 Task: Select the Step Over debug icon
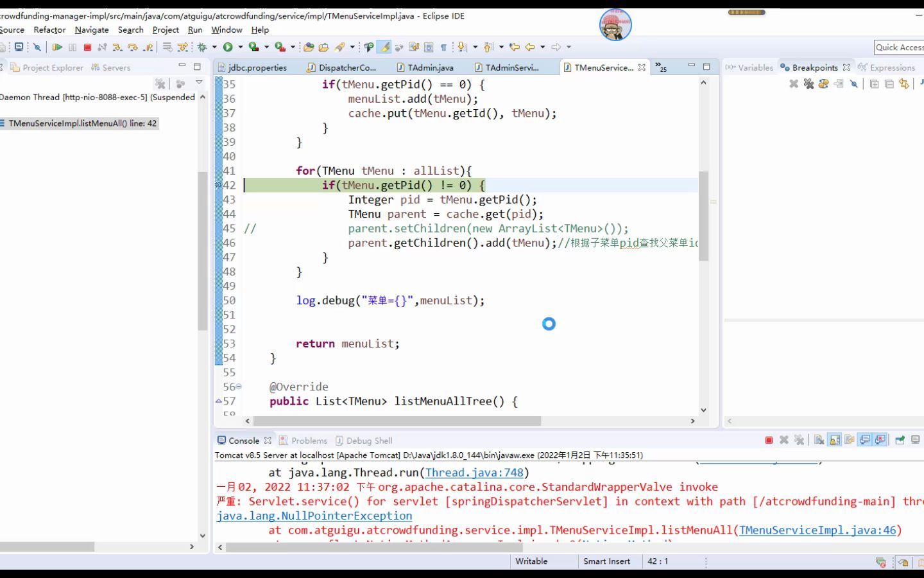coord(133,46)
